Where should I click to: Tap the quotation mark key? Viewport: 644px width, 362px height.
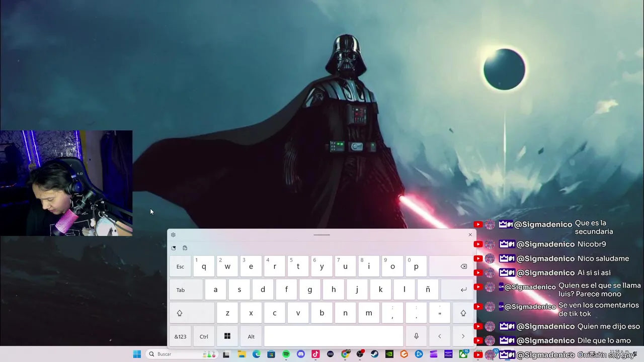pos(440,313)
